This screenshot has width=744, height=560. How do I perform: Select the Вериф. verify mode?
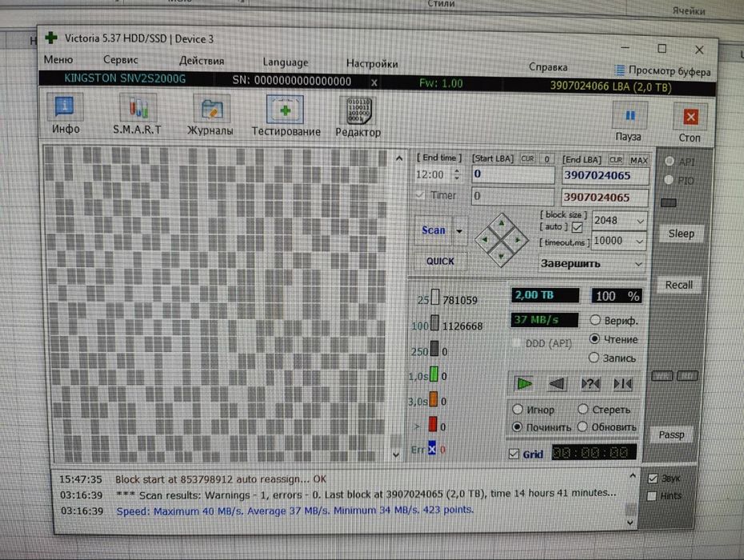pos(595,320)
